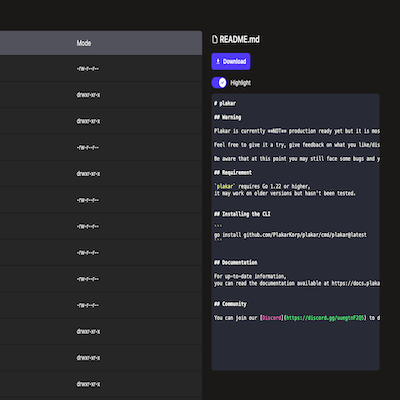Click the Highlight label text
400x400 pixels.
[x=240, y=83]
